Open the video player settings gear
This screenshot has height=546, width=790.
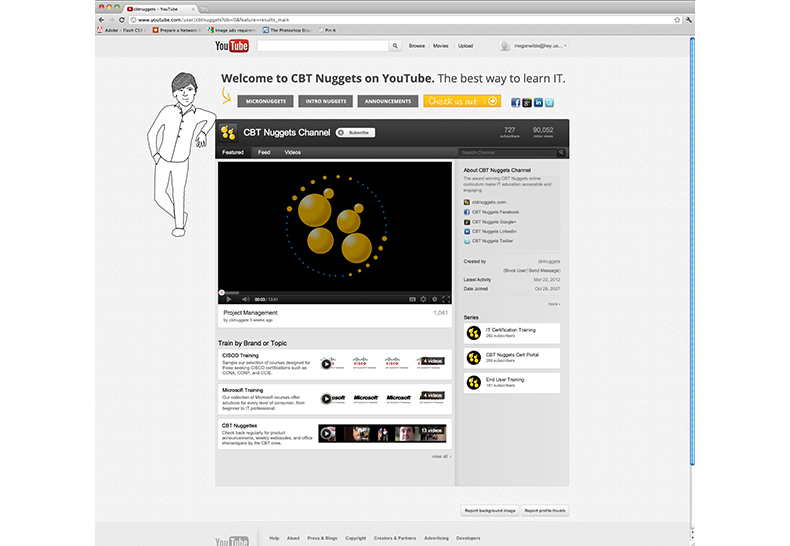click(422, 299)
